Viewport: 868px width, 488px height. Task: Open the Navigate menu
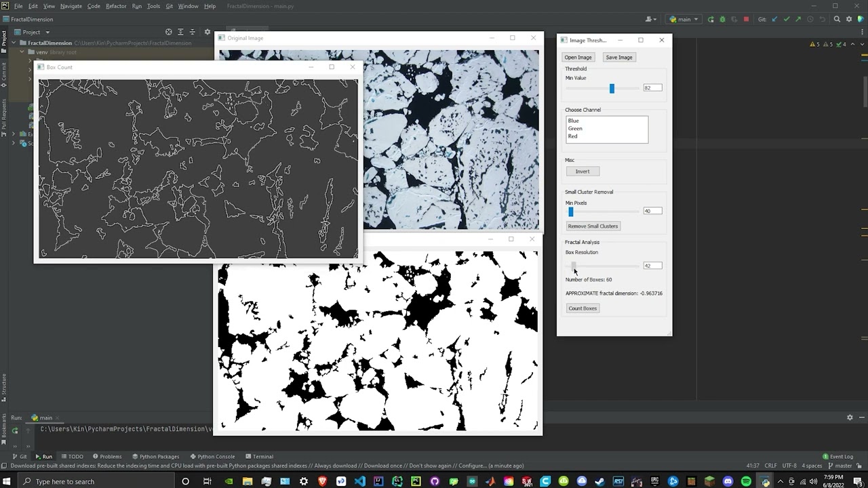71,6
